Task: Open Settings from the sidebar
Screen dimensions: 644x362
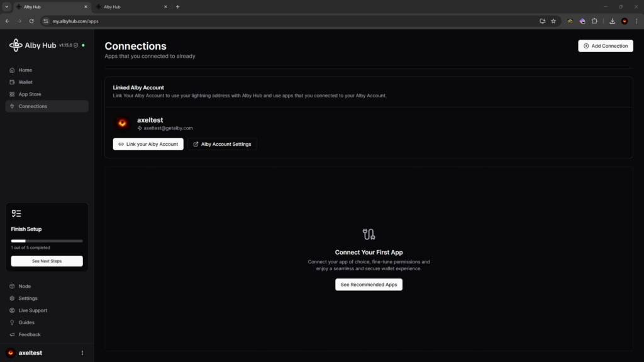Action: point(28,299)
